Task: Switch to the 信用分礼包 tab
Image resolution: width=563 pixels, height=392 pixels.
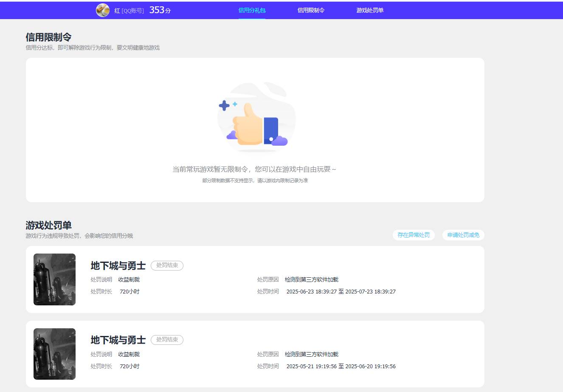Action: pyautogui.click(x=252, y=10)
